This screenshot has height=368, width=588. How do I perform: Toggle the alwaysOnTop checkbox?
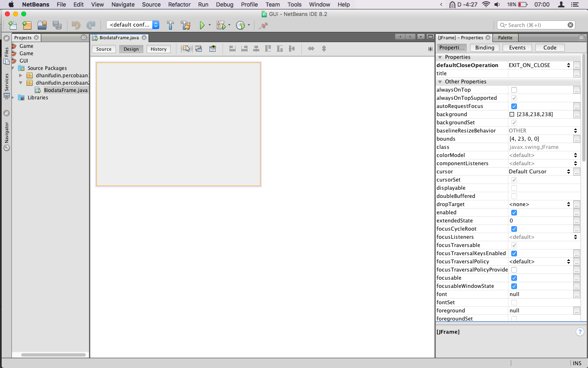point(514,90)
